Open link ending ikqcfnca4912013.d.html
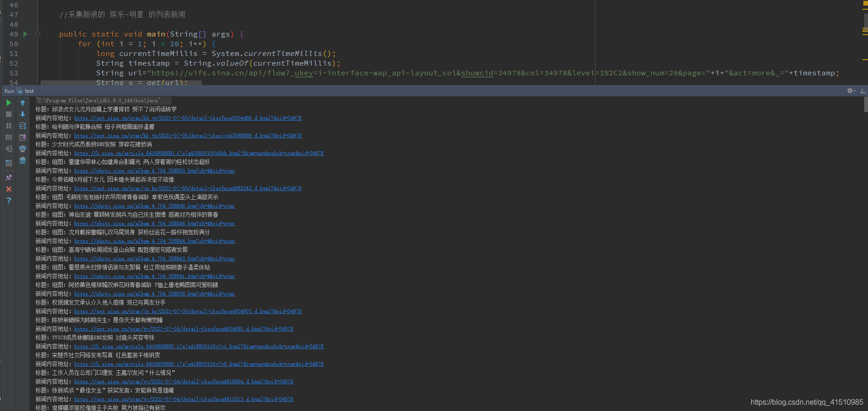The height and width of the screenshot is (411, 868). point(183,399)
